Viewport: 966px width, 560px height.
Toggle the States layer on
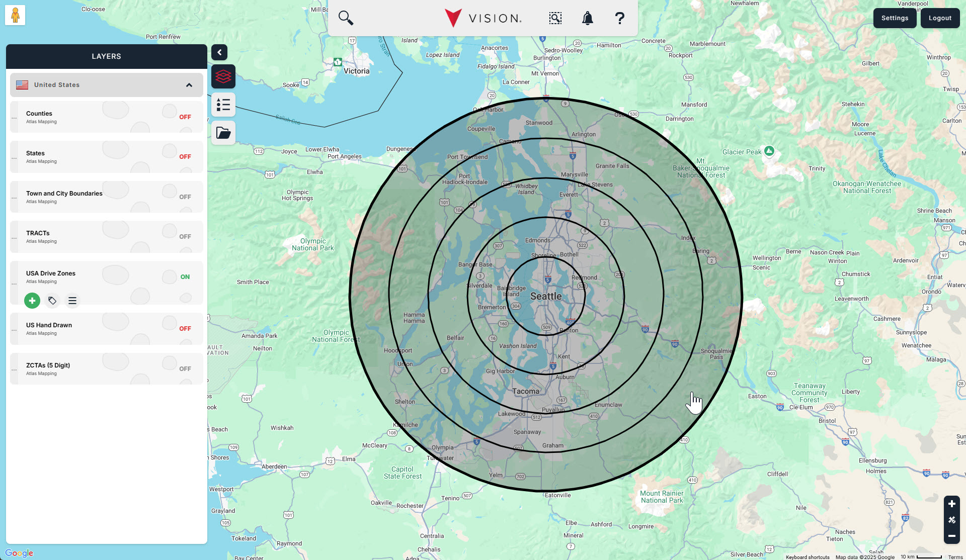click(185, 157)
